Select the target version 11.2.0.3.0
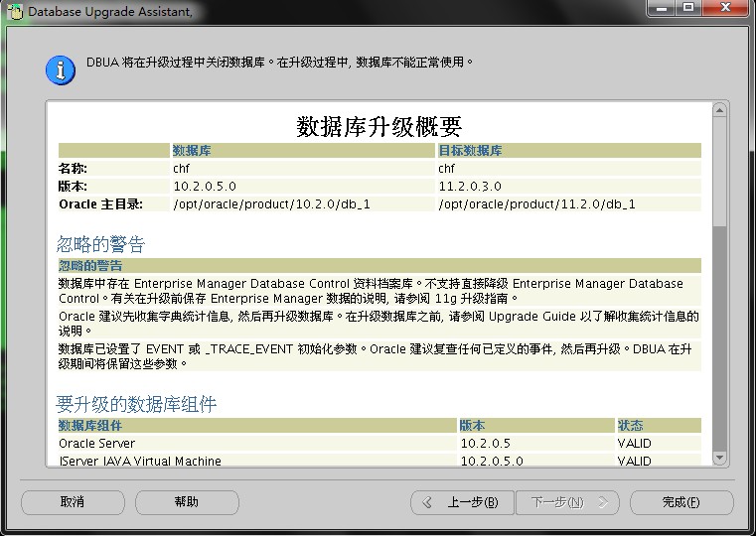 (x=470, y=187)
